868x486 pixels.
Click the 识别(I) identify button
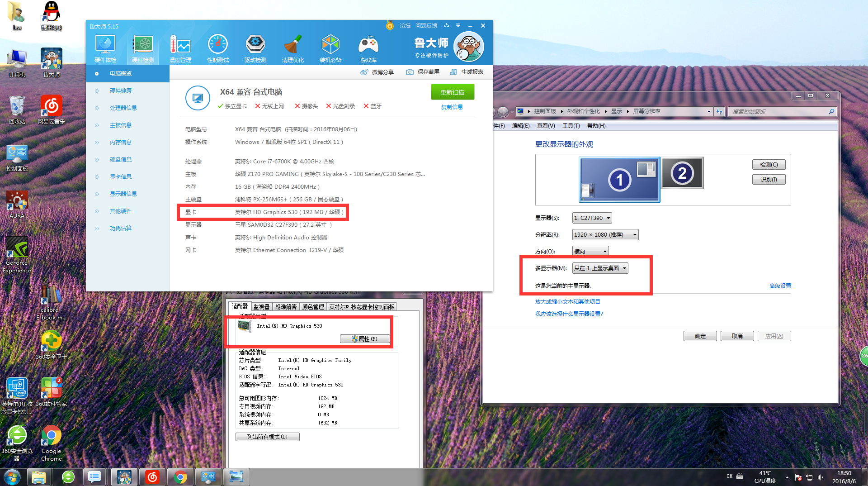769,180
